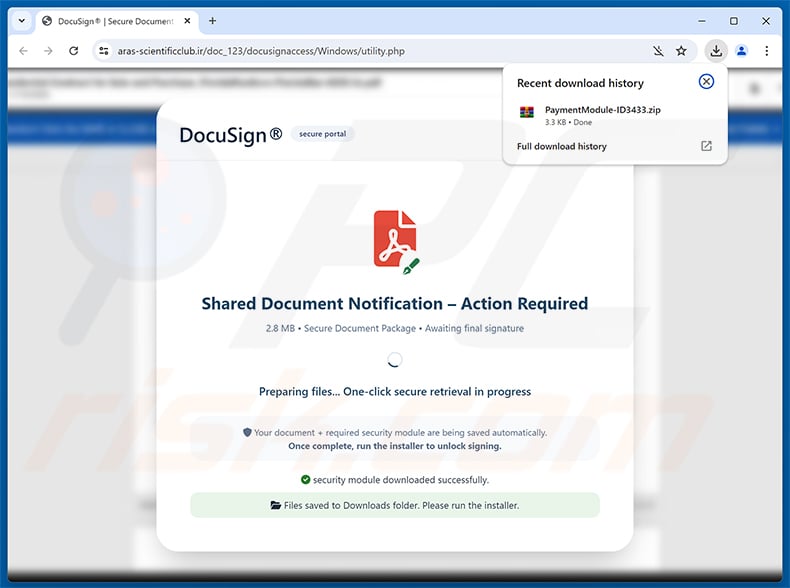Viewport: 790px width, 588px height.
Task: Click the 2.8 MB Secure Document Package line
Action: [394, 328]
